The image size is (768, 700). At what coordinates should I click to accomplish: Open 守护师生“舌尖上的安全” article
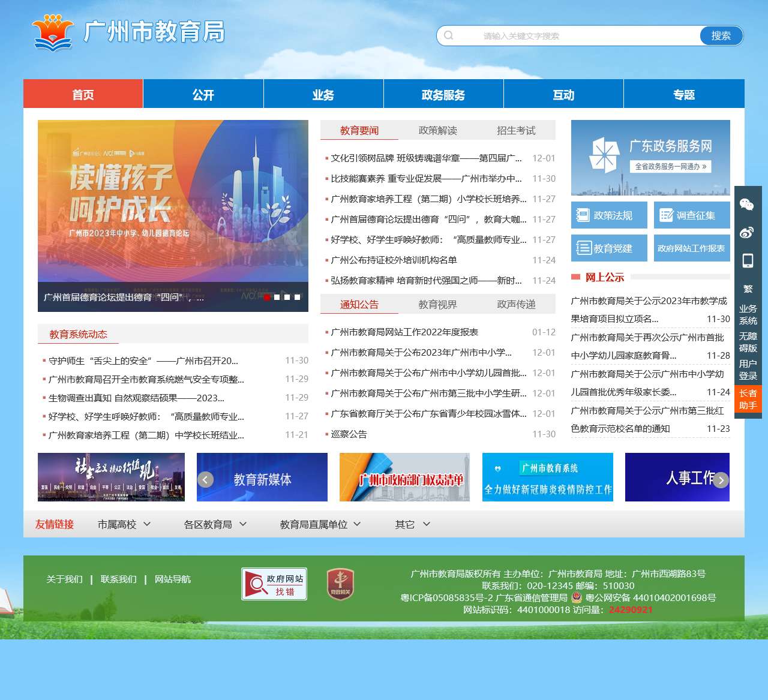point(143,360)
